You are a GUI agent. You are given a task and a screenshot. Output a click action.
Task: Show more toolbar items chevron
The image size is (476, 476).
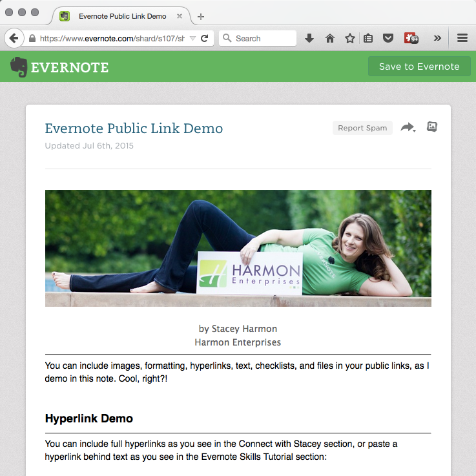(x=437, y=38)
